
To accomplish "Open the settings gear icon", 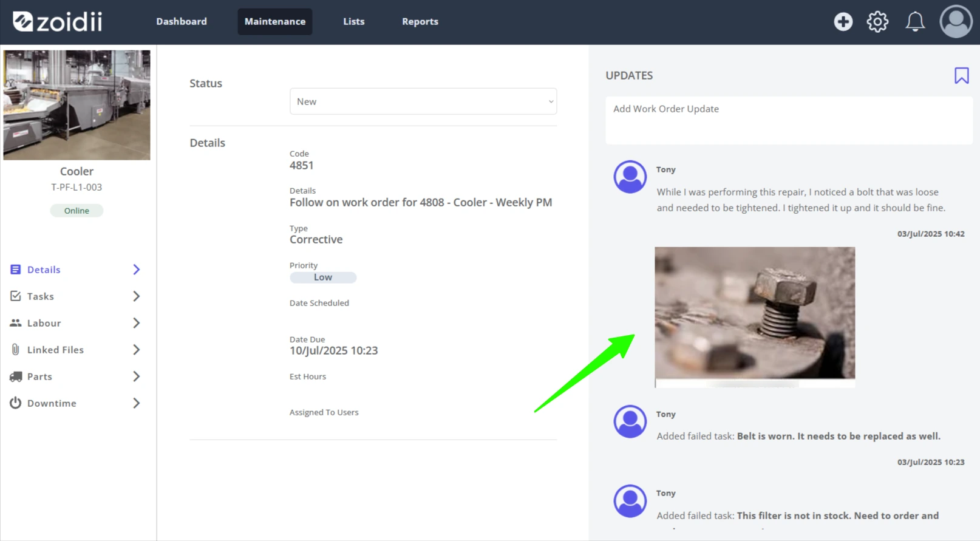I will pyautogui.click(x=877, y=22).
